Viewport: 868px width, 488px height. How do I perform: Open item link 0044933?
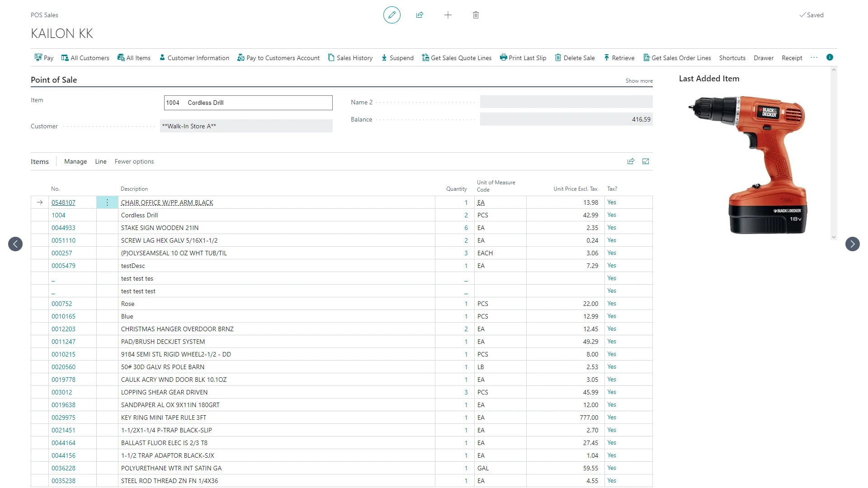click(63, 228)
